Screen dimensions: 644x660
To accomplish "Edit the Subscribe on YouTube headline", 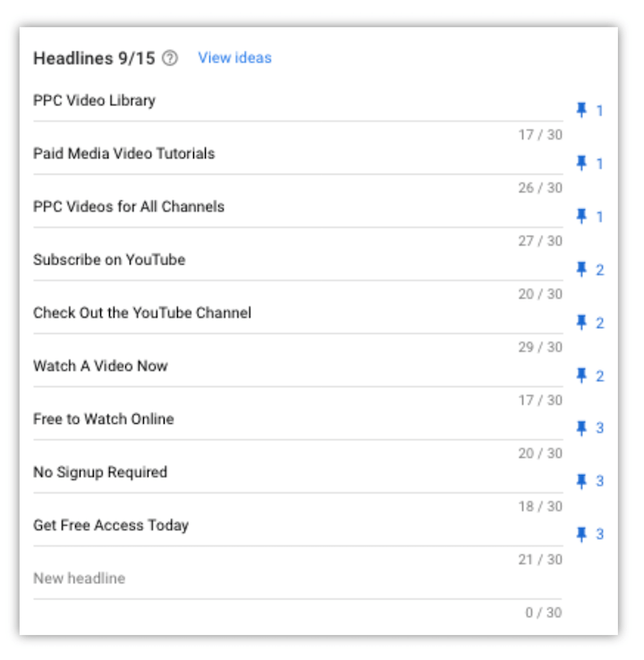I will [x=298, y=260].
